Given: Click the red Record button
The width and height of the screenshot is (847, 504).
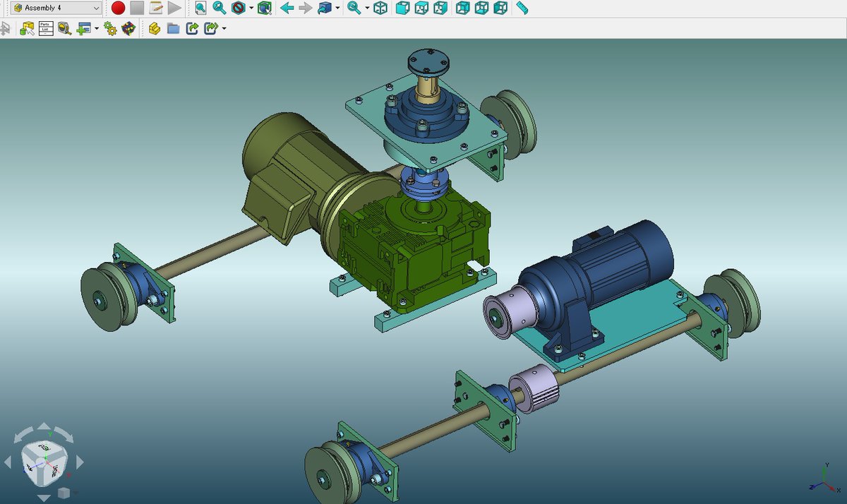Looking at the screenshot, I should coord(118,8).
